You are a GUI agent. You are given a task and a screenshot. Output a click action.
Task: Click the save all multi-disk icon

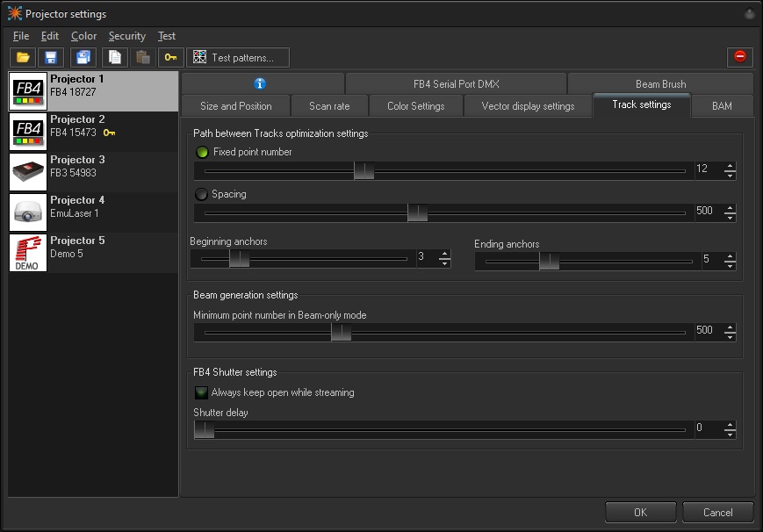pos(84,58)
